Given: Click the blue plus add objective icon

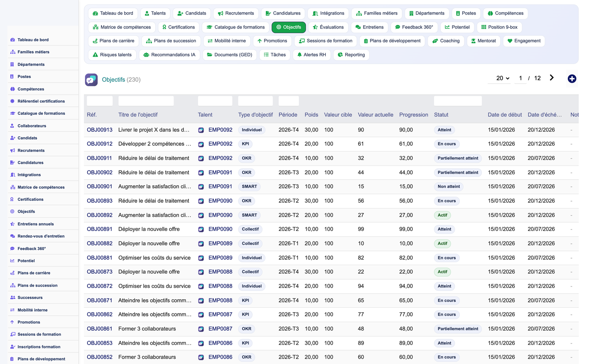Looking at the screenshot, I should click(x=572, y=79).
